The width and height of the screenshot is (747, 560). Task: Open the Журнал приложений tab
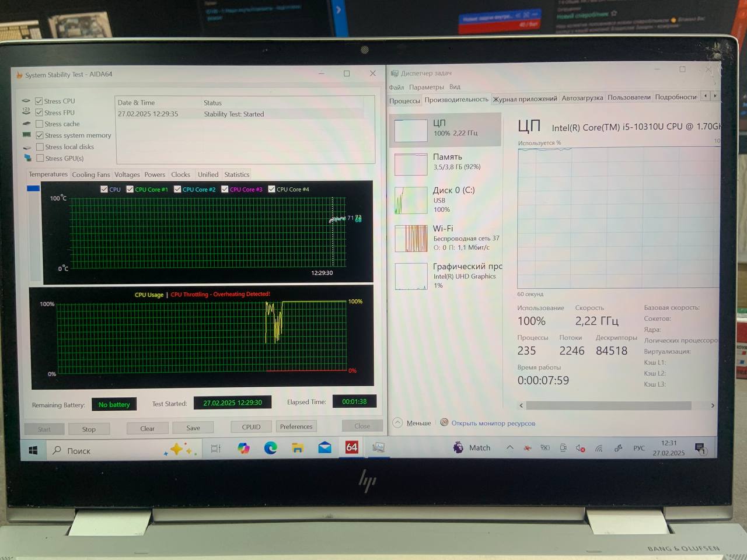(525, 99)
